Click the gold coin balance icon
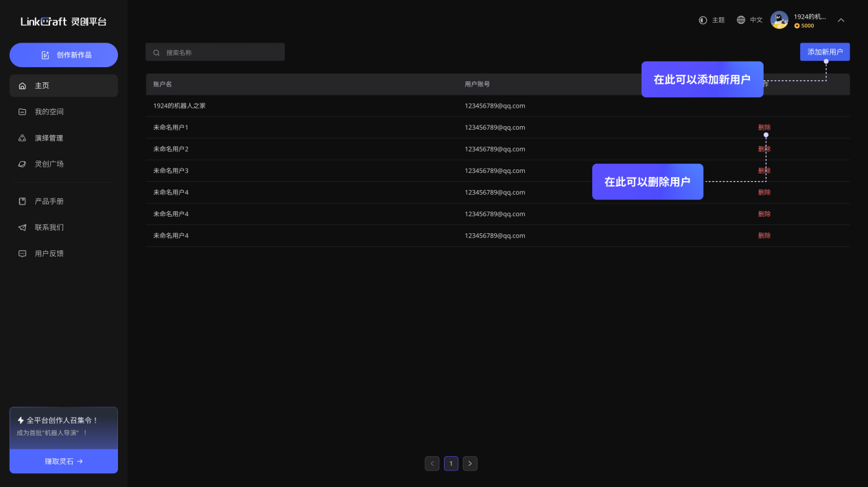 pos(797,26)
